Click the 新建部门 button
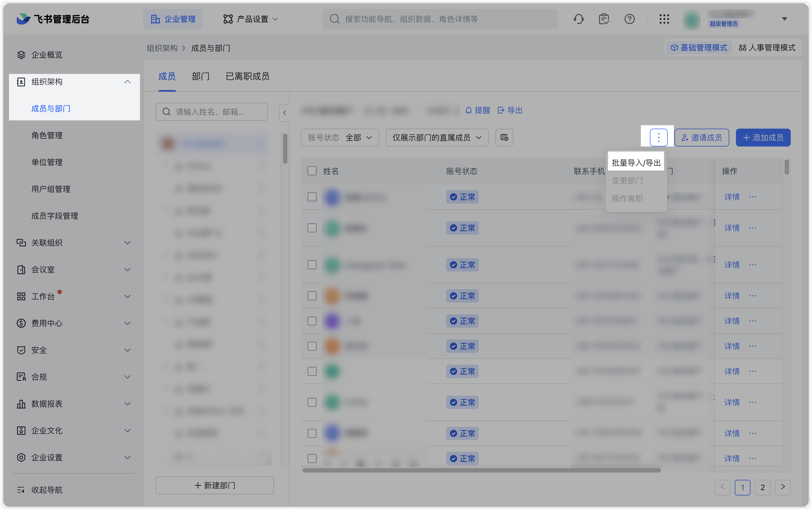Viewport: 812px width, 510px height. pos(214,485)
